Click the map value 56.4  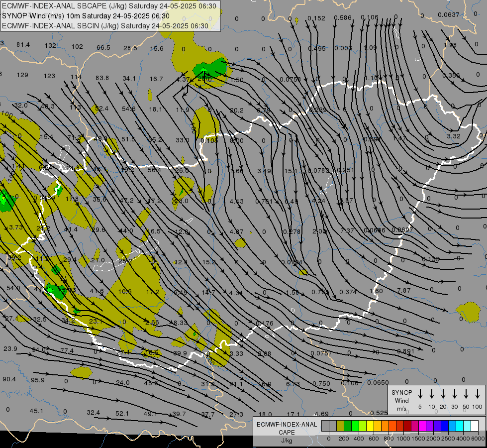(x=154, y=170)
